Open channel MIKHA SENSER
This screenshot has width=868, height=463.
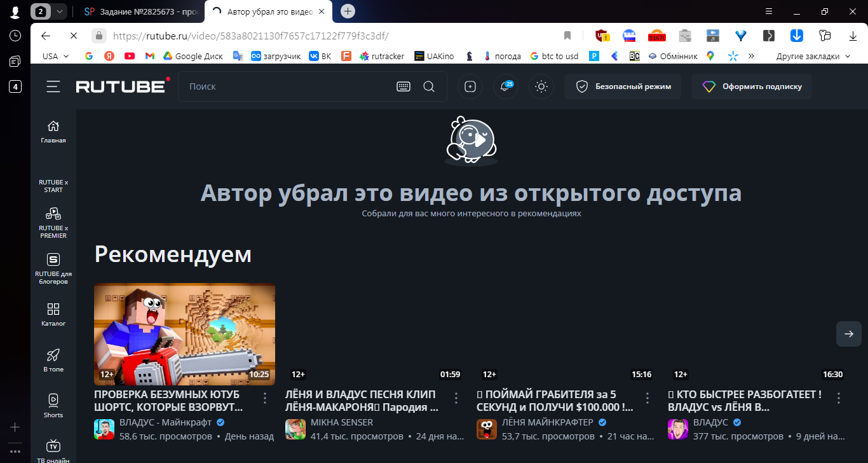click(342, 422)
